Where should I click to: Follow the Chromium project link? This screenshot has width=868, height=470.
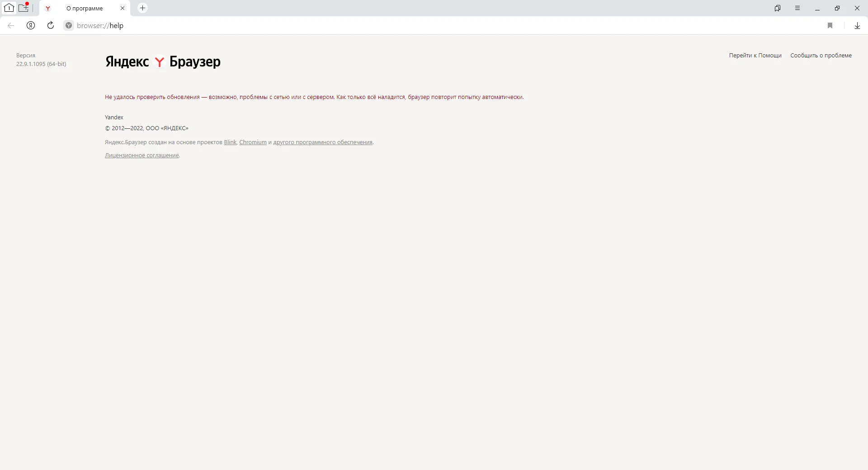point(253,142)
